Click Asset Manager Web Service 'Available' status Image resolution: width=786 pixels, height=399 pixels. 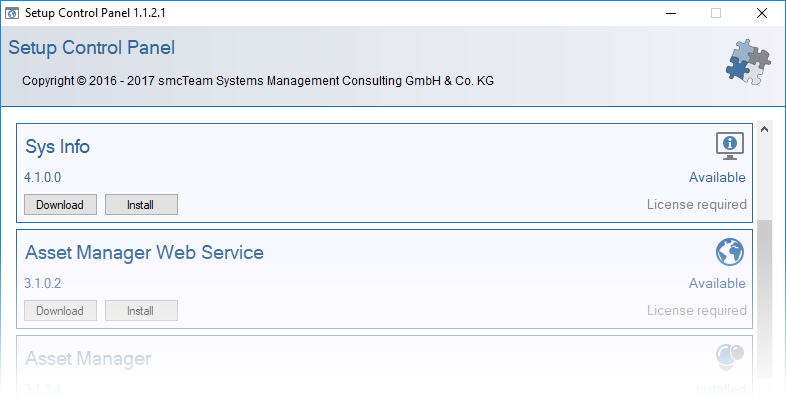pos(717,284)
